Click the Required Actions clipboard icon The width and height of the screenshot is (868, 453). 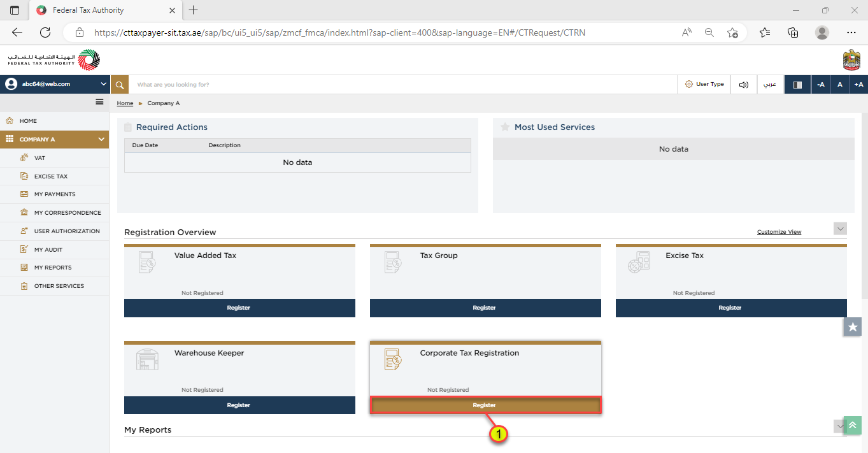[128, 127]
